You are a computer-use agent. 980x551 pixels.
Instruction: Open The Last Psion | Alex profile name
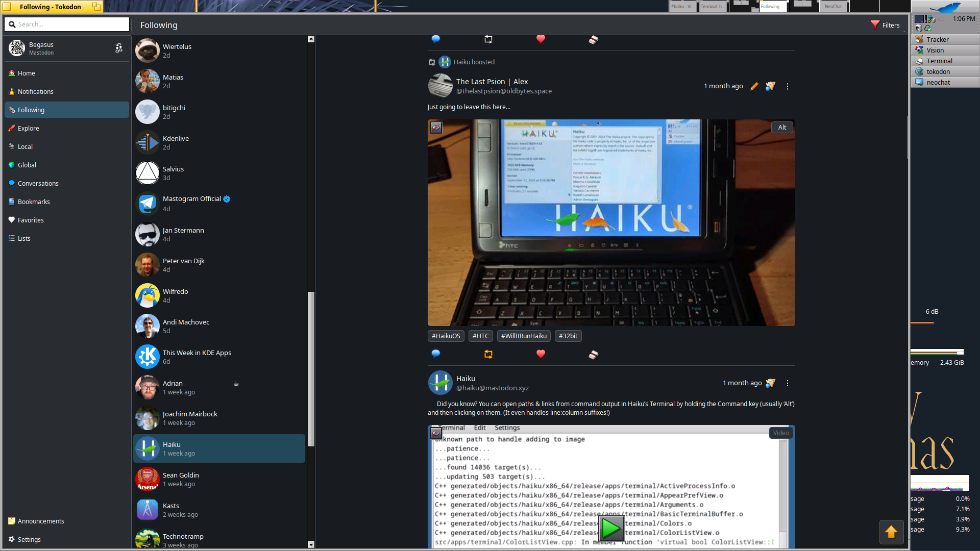coord(492,82)
